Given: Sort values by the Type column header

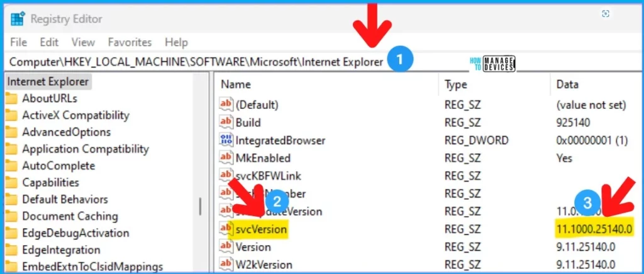Looking at the screenshot, I should click(x=455, y=85).
